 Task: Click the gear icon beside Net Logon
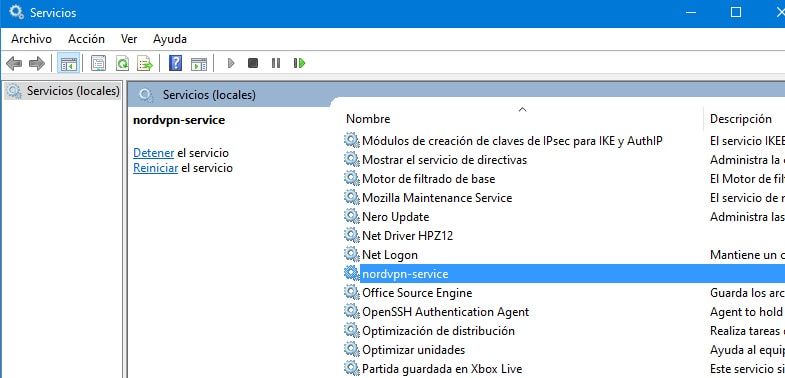point(352,254)
